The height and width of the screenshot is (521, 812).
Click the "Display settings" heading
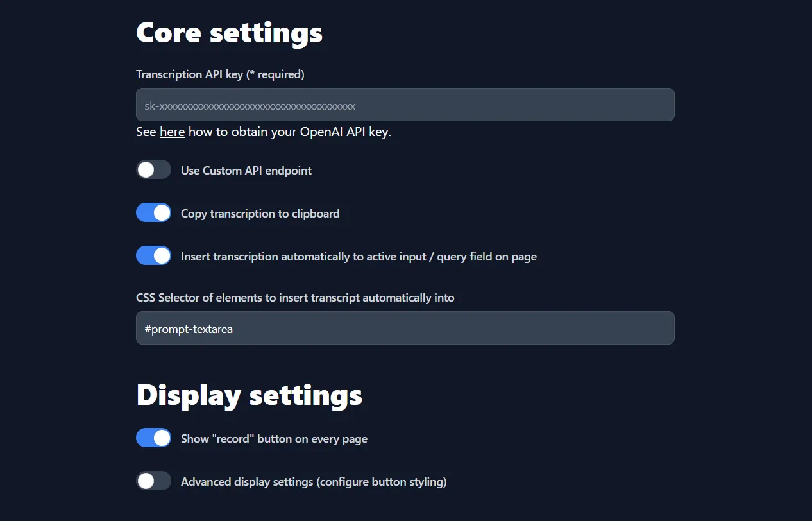point(249,395)
